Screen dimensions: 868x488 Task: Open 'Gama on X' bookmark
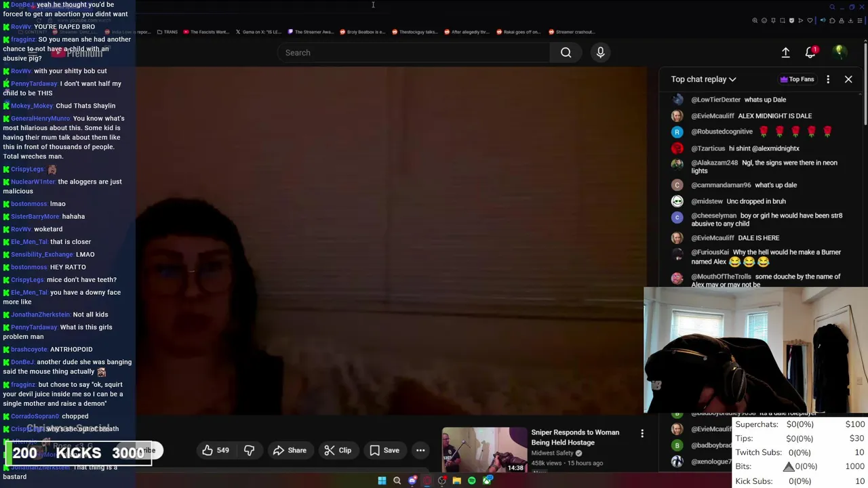[x=258, y=32]
